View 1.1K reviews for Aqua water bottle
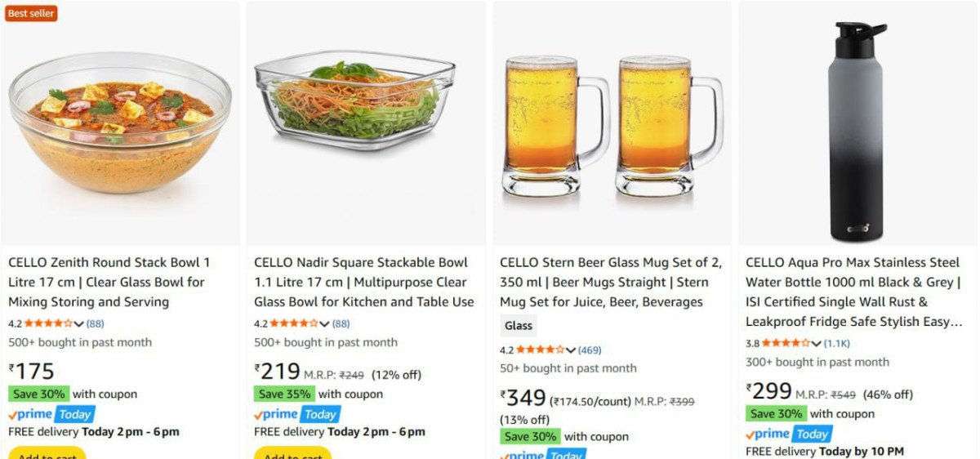This screenshot has height=459, width=980. (x=837, y=343)
